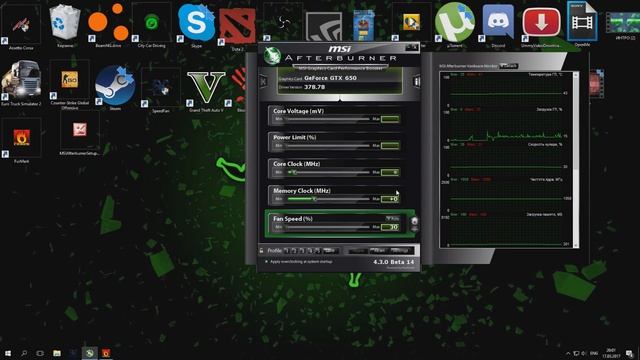Open taskbar search magnifier

pos(24,353)
